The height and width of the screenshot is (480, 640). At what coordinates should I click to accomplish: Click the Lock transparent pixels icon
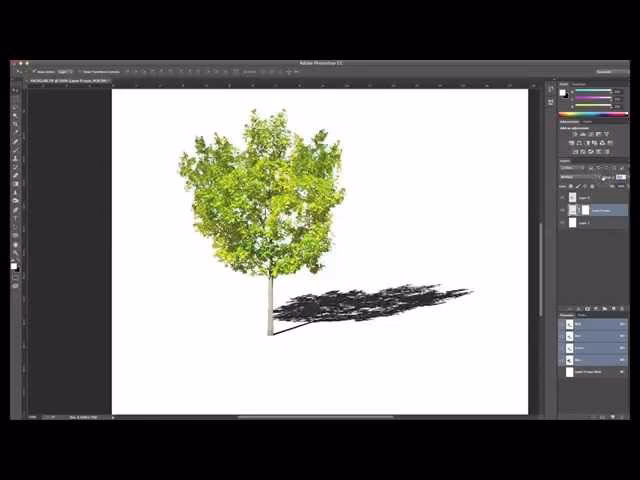[571, 186]
